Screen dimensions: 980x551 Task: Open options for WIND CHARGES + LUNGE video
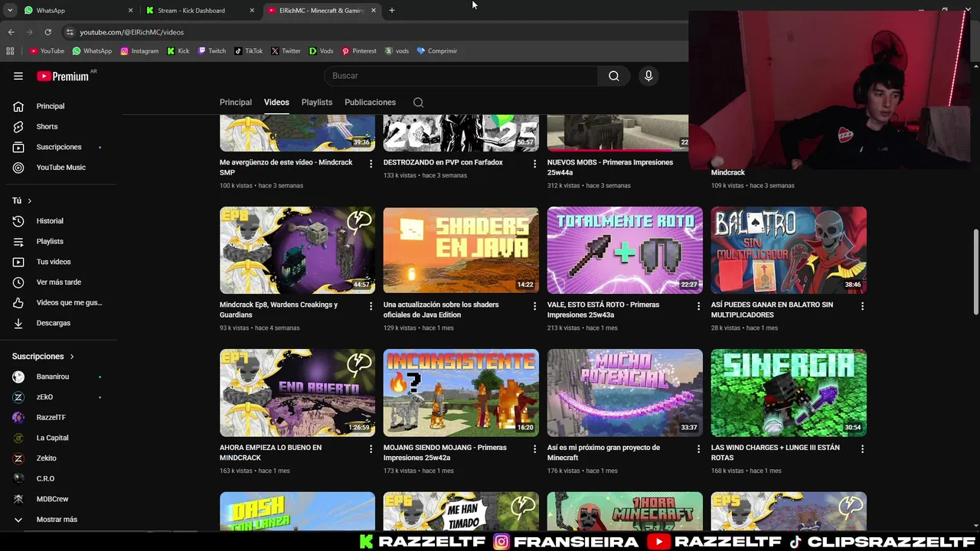(862, 449)
